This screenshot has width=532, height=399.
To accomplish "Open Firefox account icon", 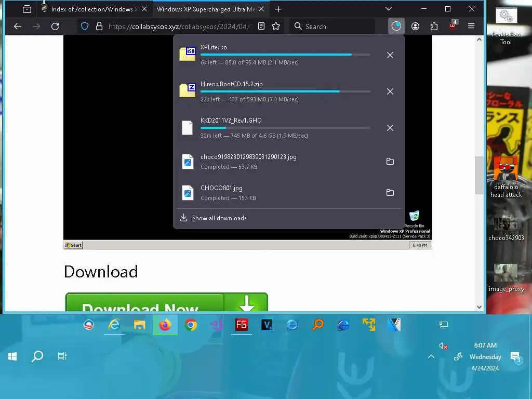I will pos(415,26).
